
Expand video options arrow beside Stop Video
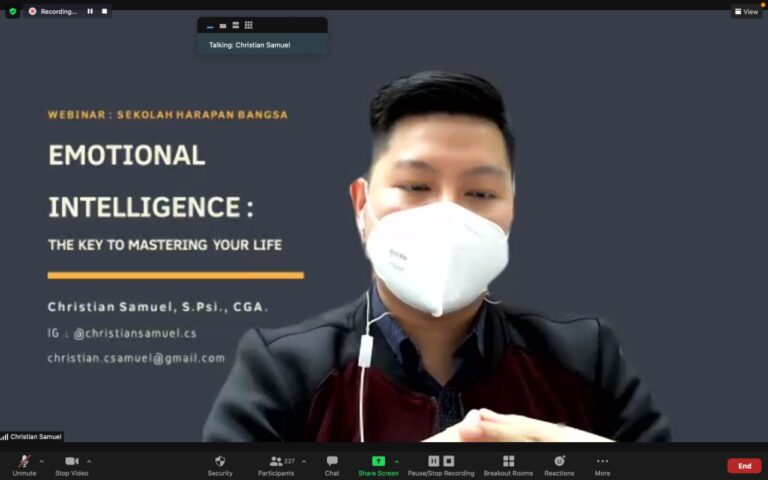coord(89,461)
